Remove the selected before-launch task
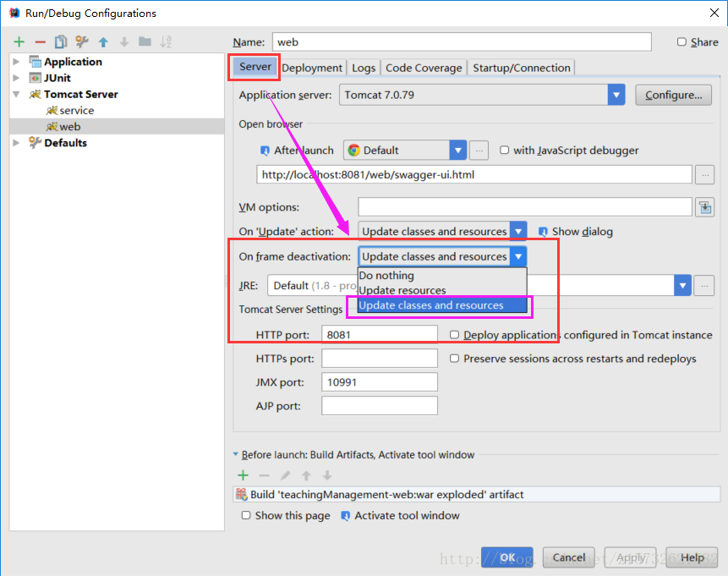The height and width of the screenshot is (576, 728). coord(264,475)
